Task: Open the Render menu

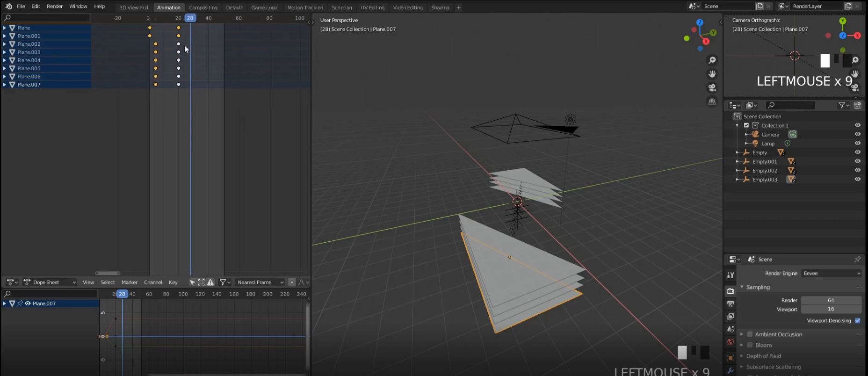Action: click(x=55, y=7)
